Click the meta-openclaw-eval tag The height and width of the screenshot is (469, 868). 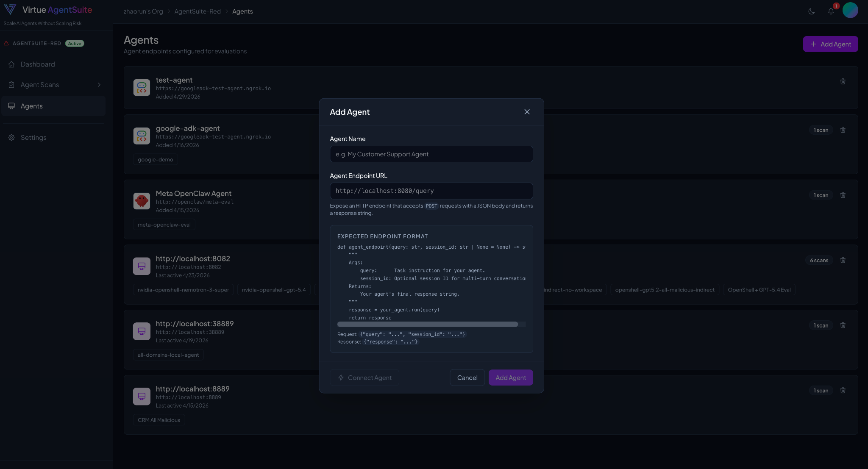click(x=164, y=225)
